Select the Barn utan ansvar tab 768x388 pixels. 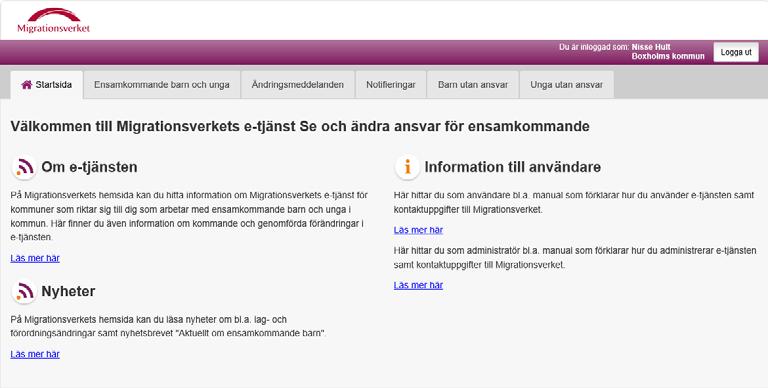click(473, 85)
